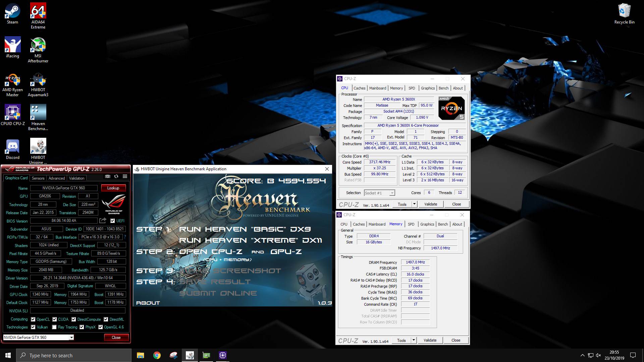The width and height of the screenshot is (644, 362).
Task: Click Validate in lower CPU-Z window
Action: coord(430,340)
